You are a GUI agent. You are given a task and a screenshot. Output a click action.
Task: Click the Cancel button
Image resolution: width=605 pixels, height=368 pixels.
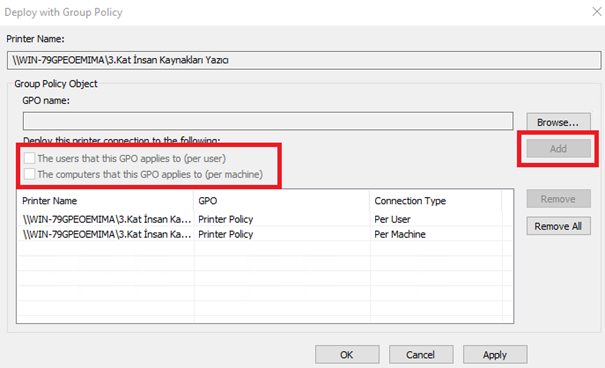[x=421, y=354]
